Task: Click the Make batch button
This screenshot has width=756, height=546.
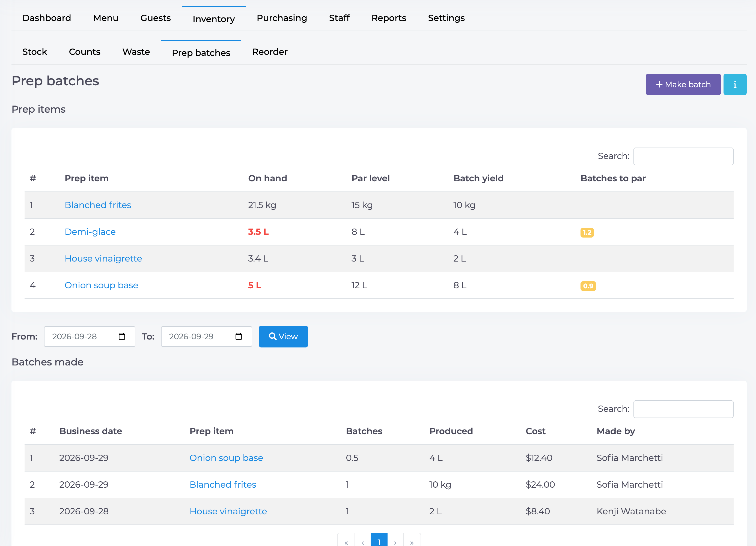Action: click(x=683, y=84)
